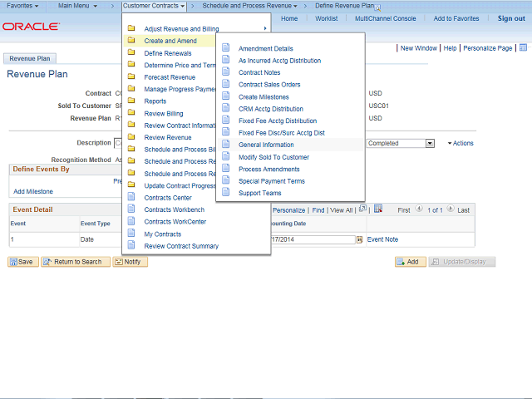Click the Modify Sold To Customer page icon

pos(225,155)
